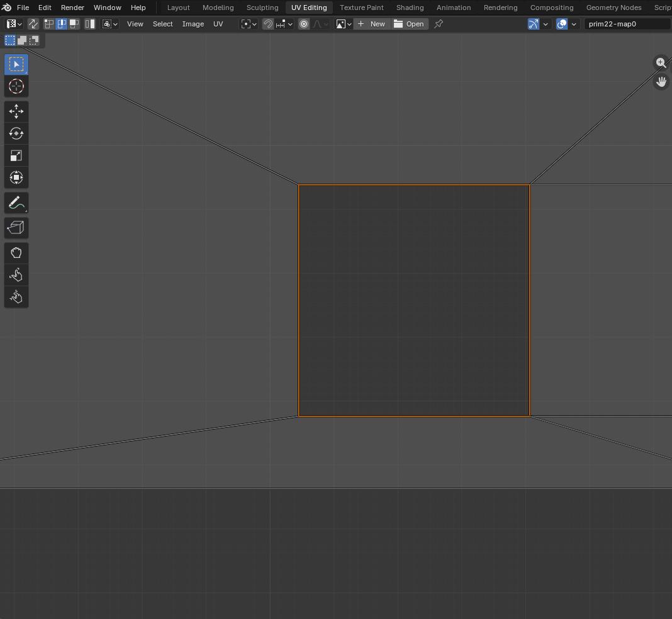Open the gizmo options dropdown
The height and width of the screenshot is (619, 672).
point(545,24)
